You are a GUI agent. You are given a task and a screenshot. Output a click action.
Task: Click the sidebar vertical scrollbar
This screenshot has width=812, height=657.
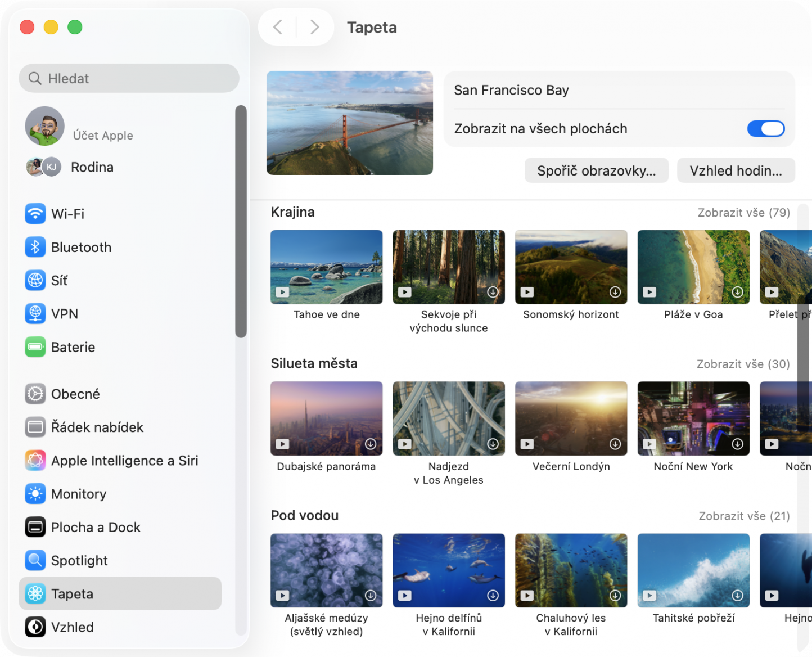241,222
